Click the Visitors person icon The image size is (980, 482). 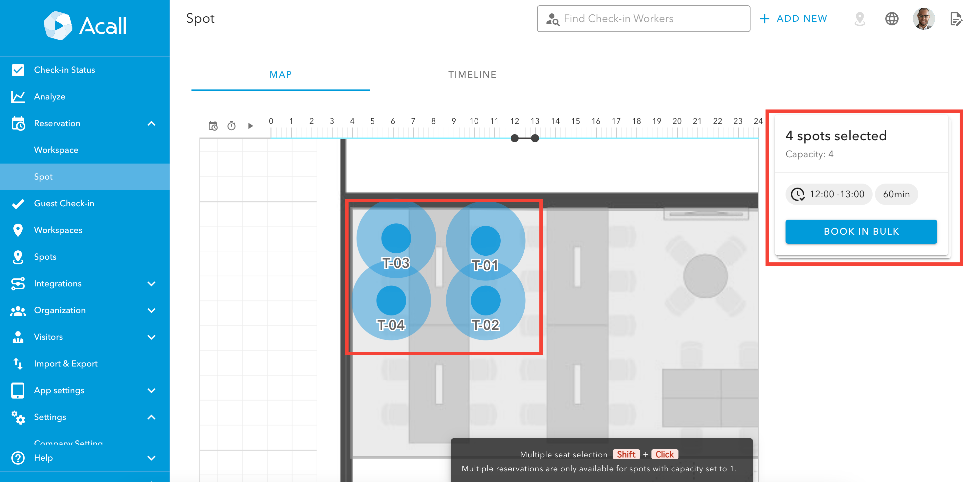pos(18,337)
